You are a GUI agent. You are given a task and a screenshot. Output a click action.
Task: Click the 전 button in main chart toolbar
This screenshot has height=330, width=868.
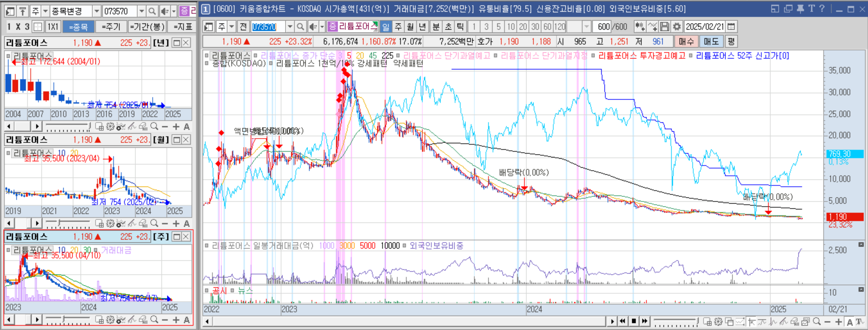click(243, 27)
